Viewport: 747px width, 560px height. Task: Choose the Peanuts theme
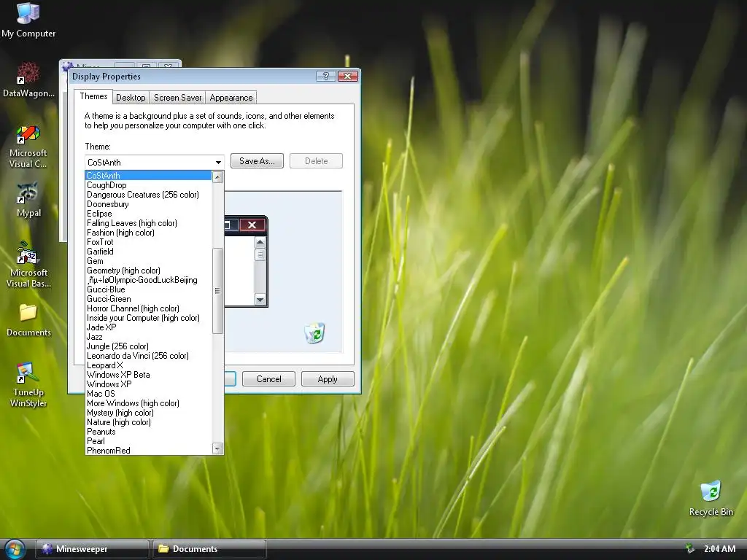pyautogui.click(x=148, y=432)
